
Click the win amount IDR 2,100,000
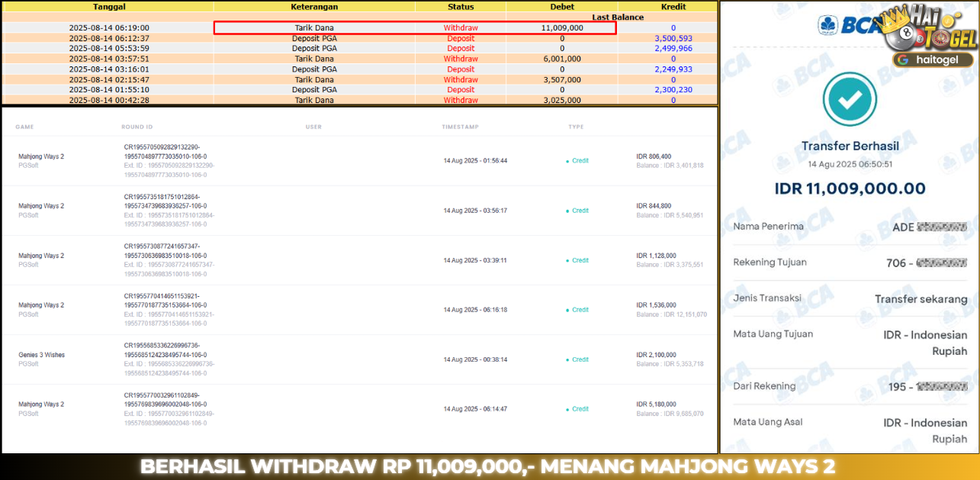point(656,355)
